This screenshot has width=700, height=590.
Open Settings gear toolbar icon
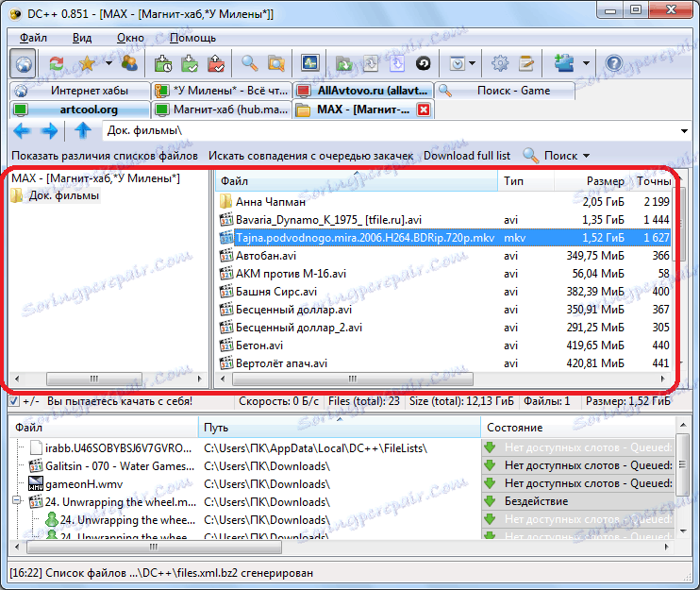[x=500, y=64]
